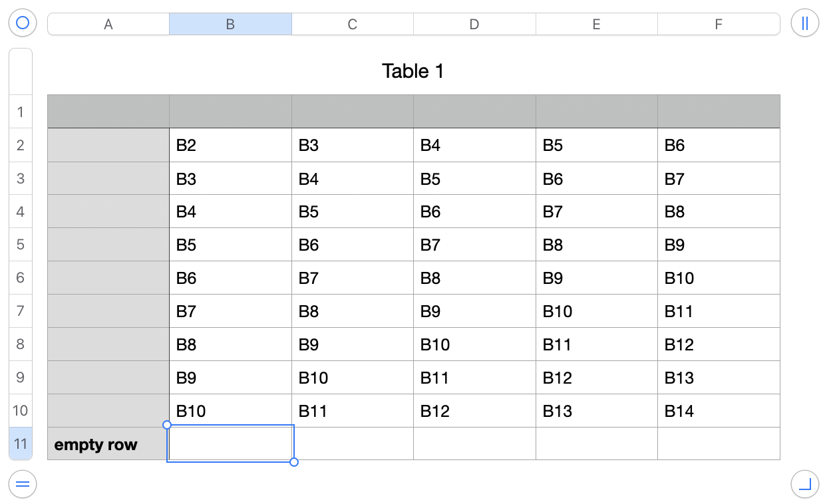The height and width of the screenshot is (504, 829).
Task: Select the row 5 header
Action: (x=21, y=245)
